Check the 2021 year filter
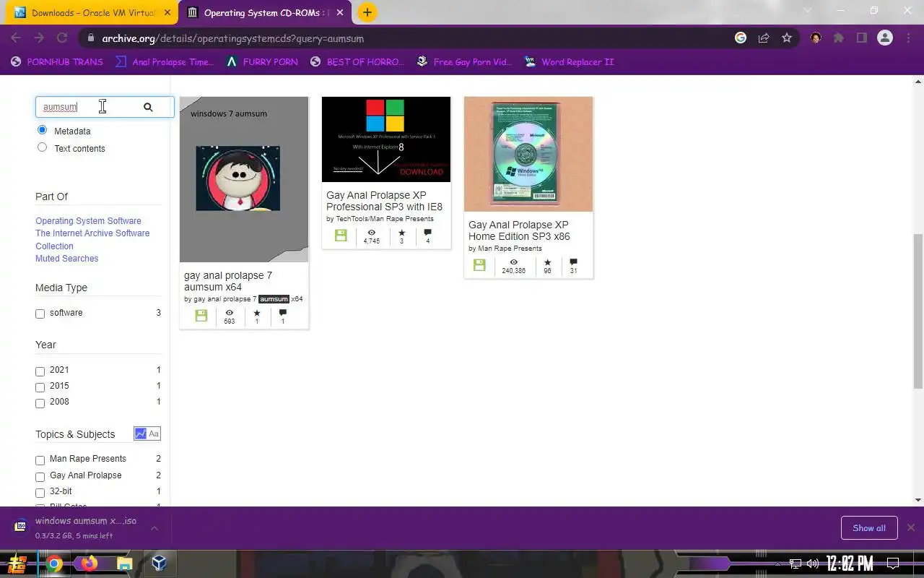The height and width of the screenshot is (578, 924). (40, 371)
